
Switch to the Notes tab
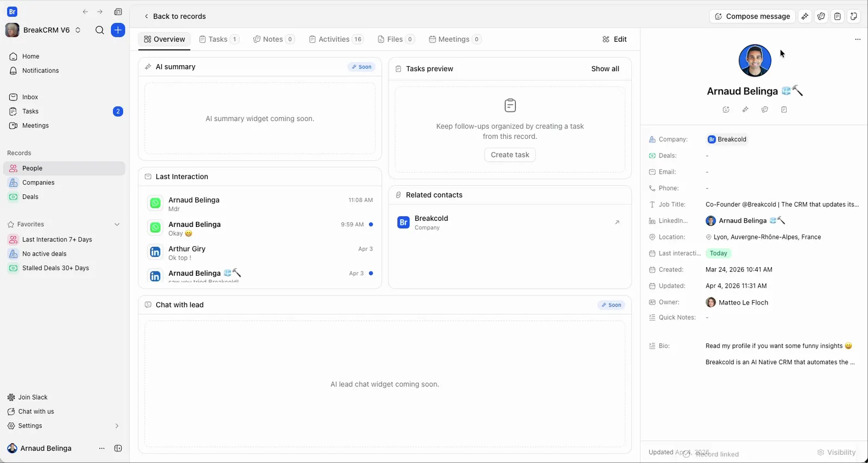click(274, 39)
